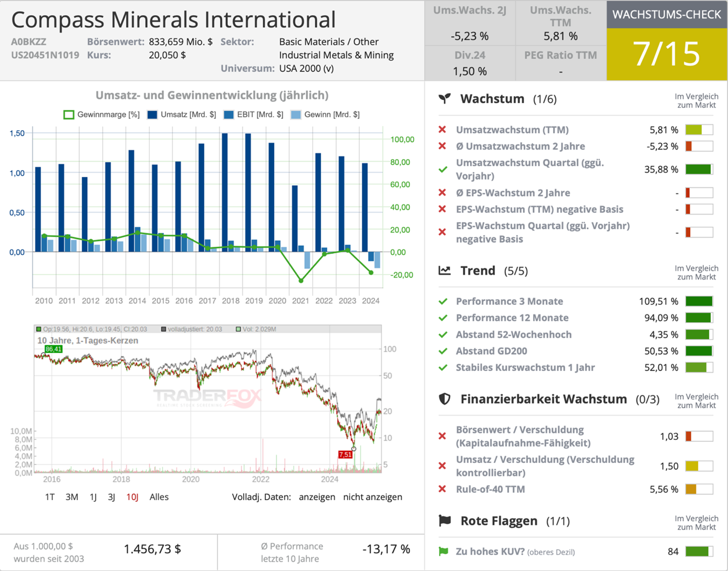
Task: Click the 86,41 price label on chart
Action: (x=54, y=349)
